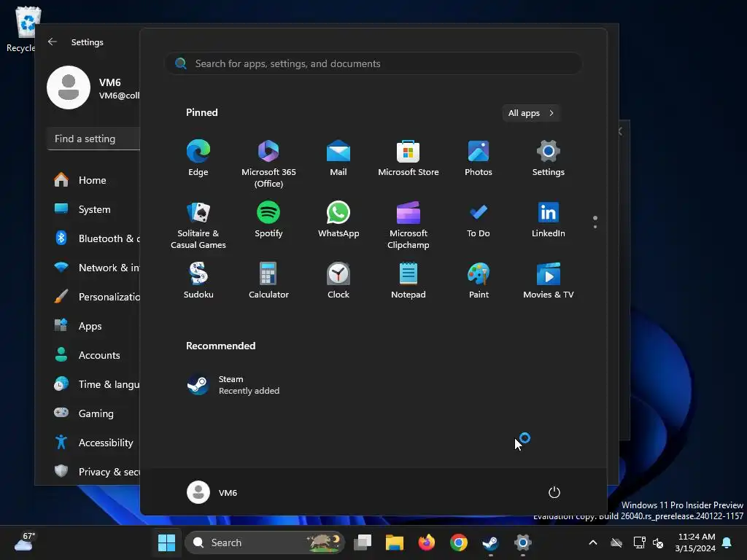Screen dimensions: 747x560
Task: Open the pinned Settings app
Action: [549, 158]
